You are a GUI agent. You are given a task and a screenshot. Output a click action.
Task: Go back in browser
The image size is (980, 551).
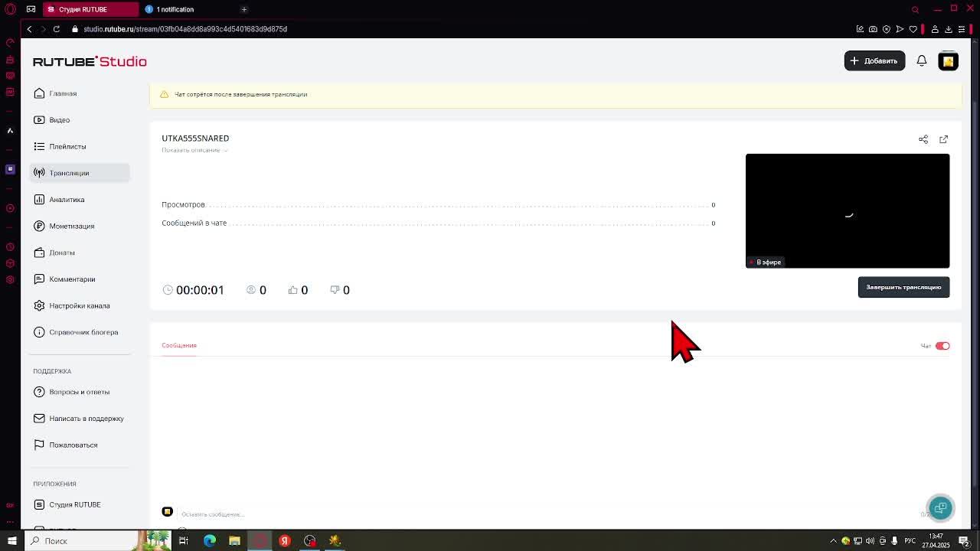29,29
